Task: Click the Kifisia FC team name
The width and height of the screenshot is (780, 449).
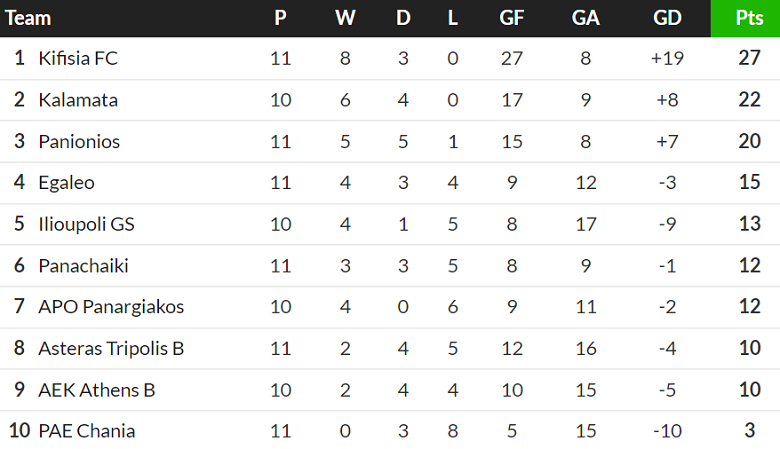Action: point(78,58)
